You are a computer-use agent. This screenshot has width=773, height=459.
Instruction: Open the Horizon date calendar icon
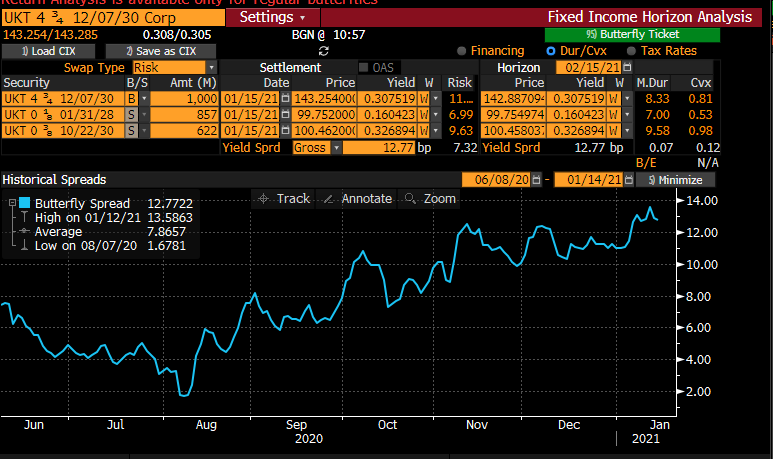pos(627,68)
